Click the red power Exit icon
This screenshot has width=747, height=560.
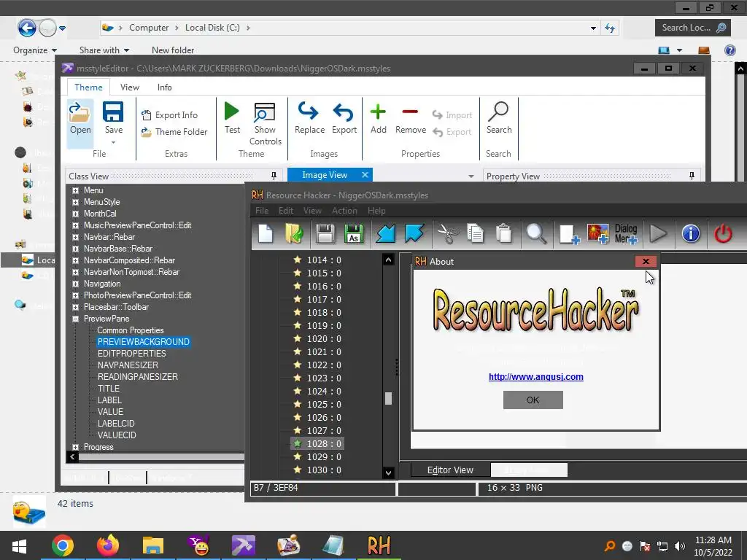(x=723, y=234)
